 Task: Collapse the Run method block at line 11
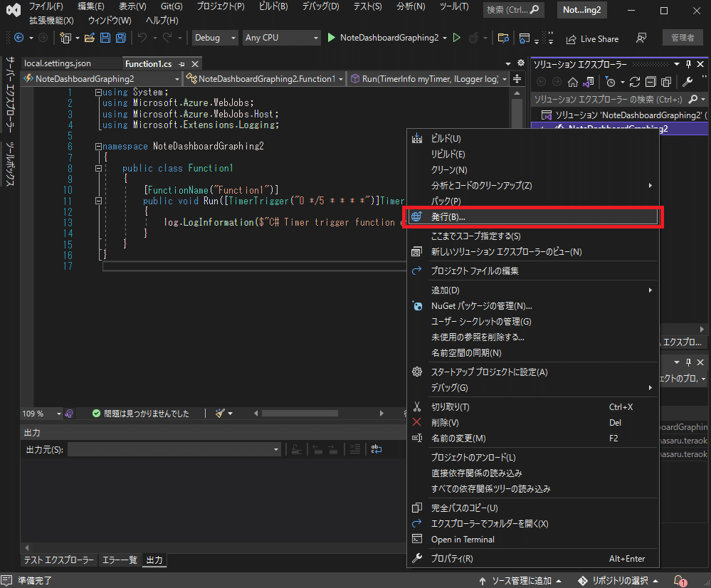pos(98,201)
